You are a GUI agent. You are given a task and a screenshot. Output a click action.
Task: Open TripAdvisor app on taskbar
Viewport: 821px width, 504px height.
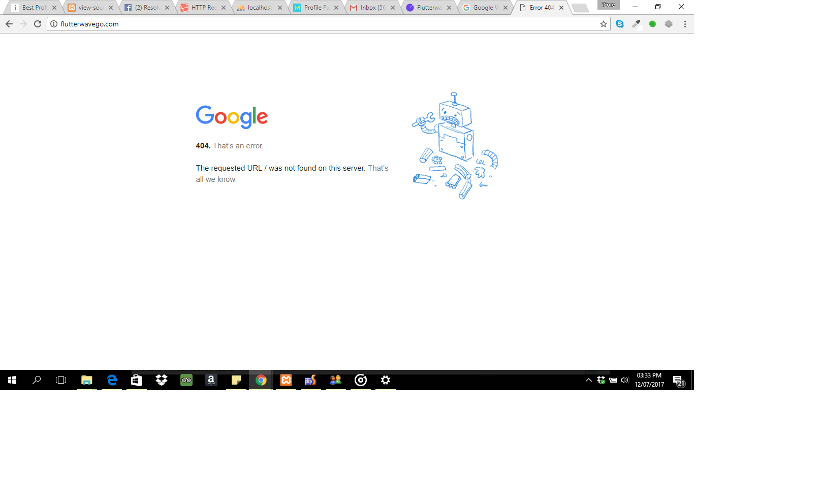186,380
